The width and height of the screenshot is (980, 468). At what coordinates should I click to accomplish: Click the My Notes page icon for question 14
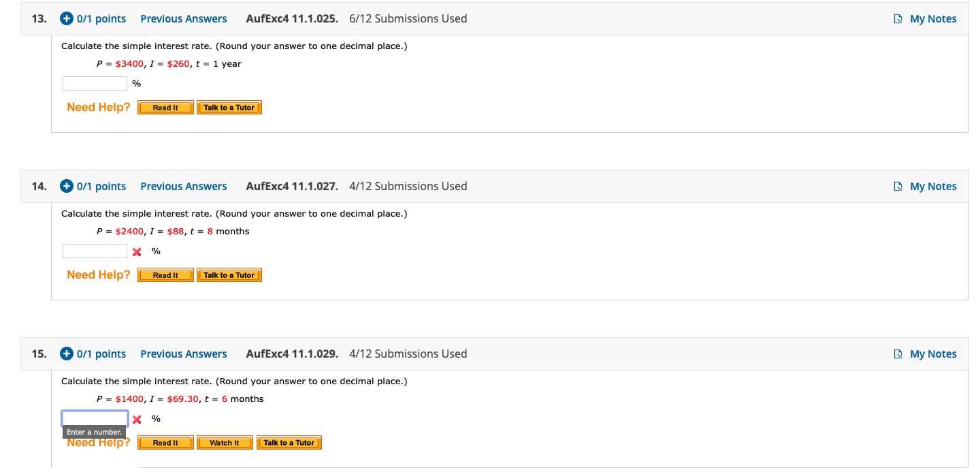(x=898, y=186)
